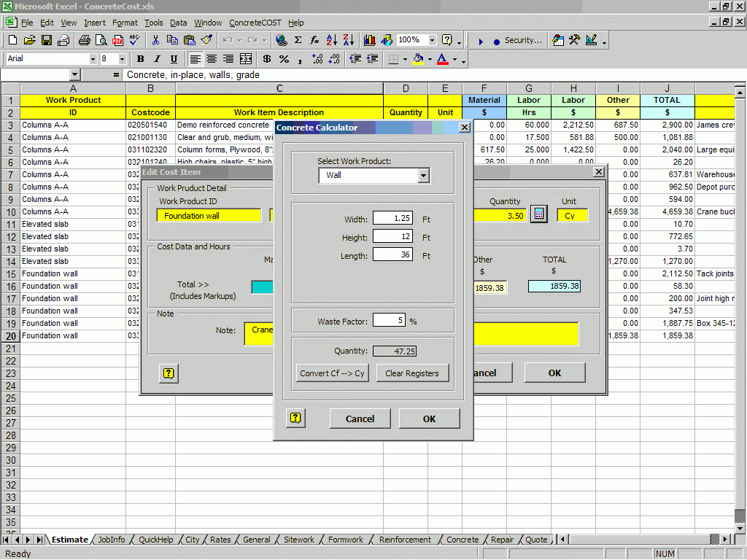Toggle Bold formatting
This screenshot has width=747, height=560.
point(140,58)
